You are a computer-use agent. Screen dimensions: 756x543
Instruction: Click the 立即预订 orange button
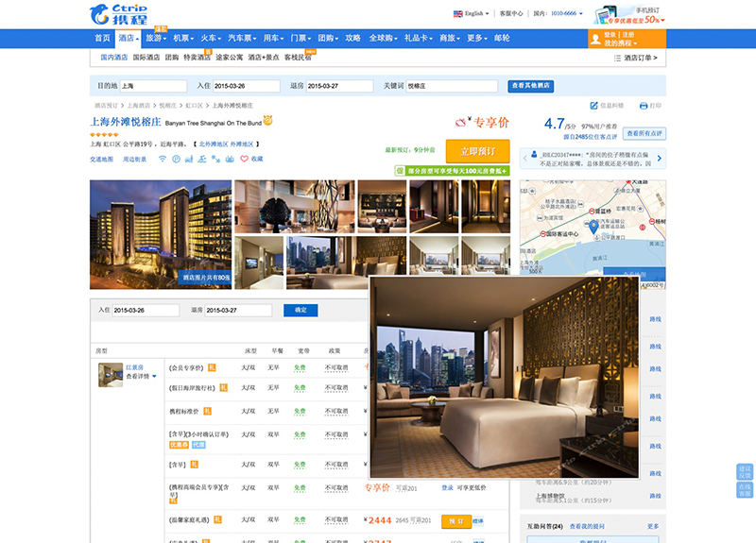pos(478,151)
